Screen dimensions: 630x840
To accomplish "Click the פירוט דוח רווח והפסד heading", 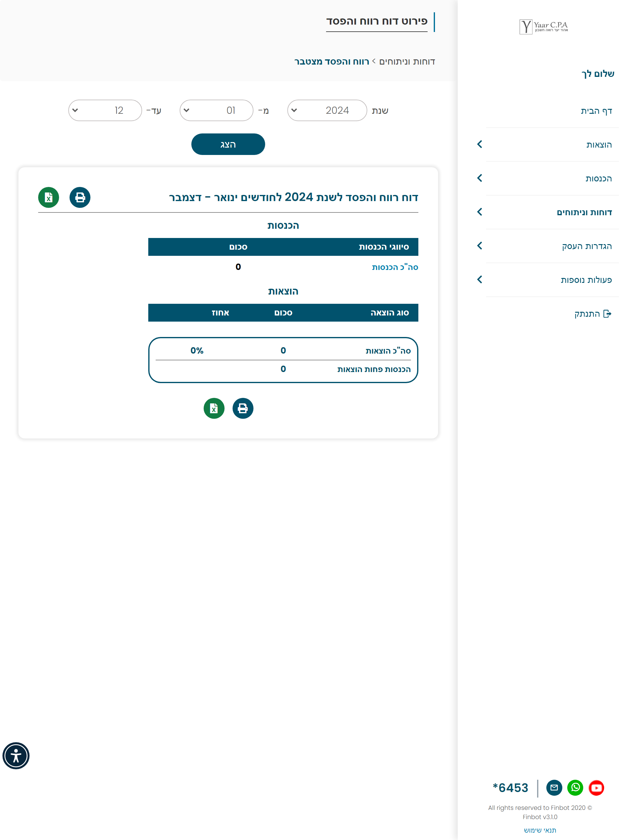I will point(377,21).
